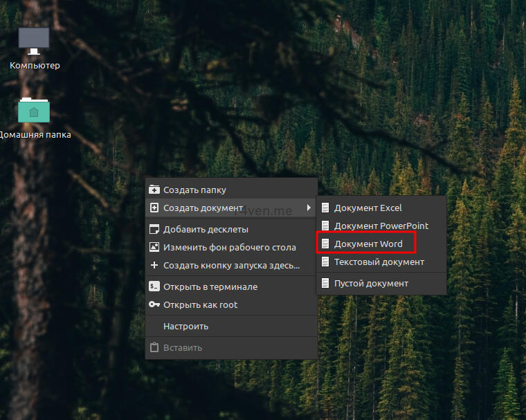
Task: Click the Компьютер text label on desktop
Action: coord(35,66)
